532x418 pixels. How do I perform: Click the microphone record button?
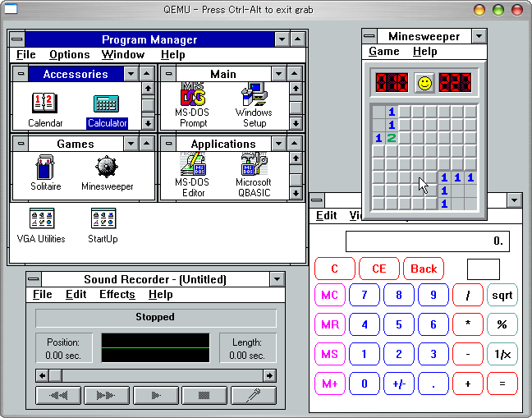click(254, 395)
